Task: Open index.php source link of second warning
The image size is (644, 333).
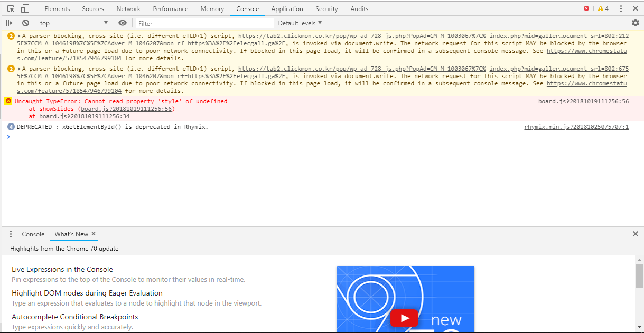Action: click(559, 69)
